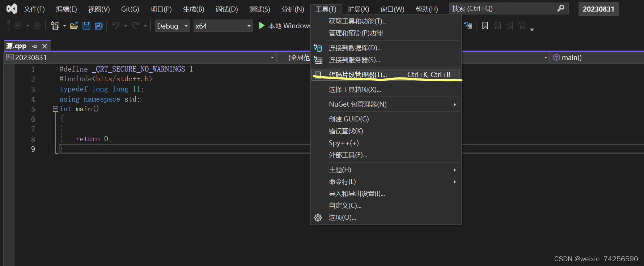Open the 编辑(E) menu

pos(67,9)
